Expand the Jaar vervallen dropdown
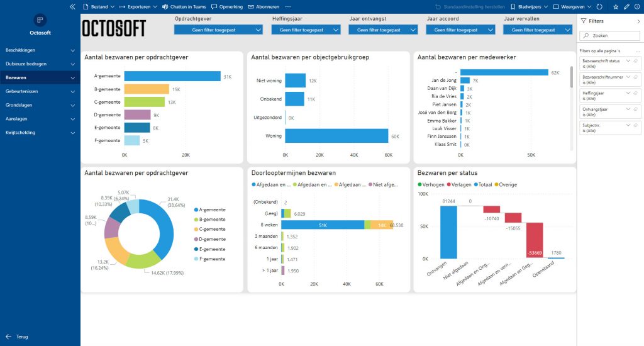The width and height of the screenshot is (644, 346). point(538,30)
